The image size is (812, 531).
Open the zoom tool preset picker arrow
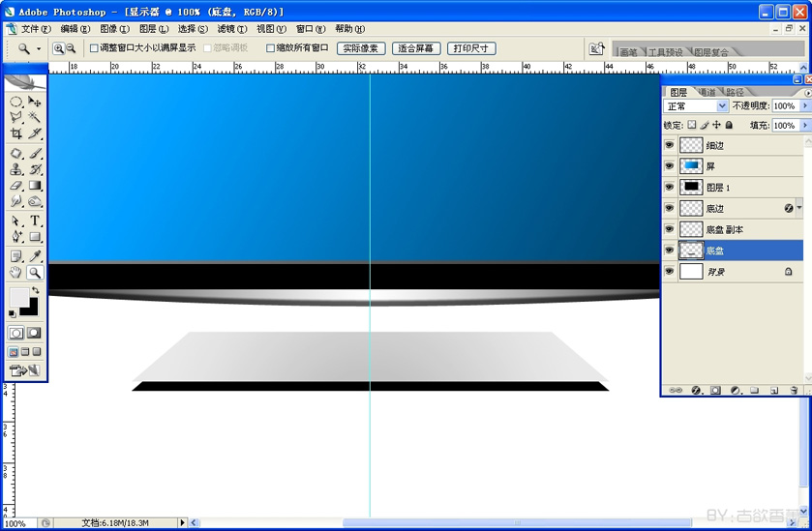point(39,48)
